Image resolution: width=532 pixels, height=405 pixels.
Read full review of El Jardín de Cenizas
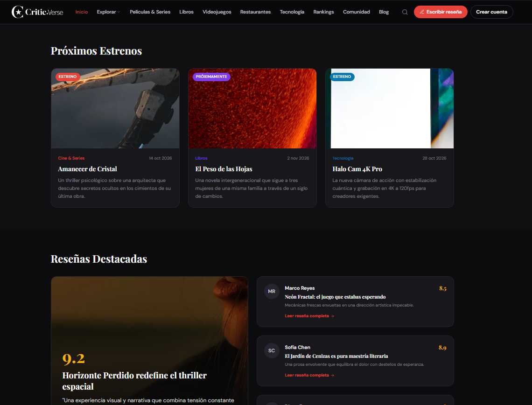(309, 375)
